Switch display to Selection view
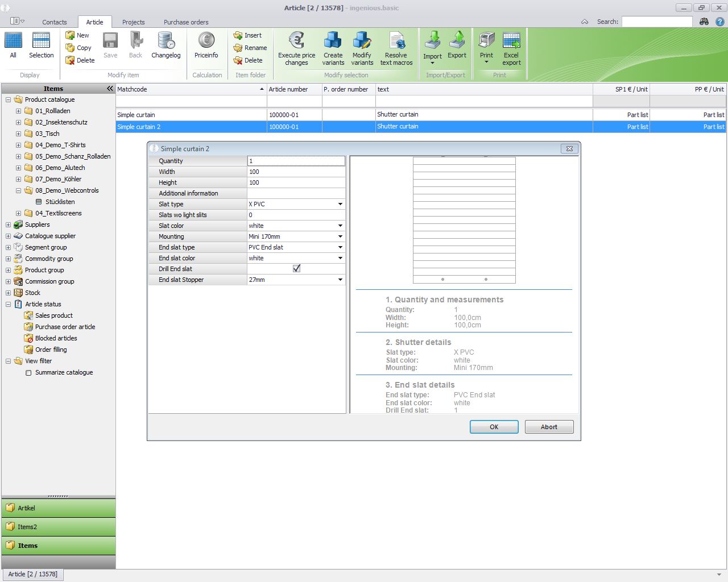728x582 pixels. (42, 45)
